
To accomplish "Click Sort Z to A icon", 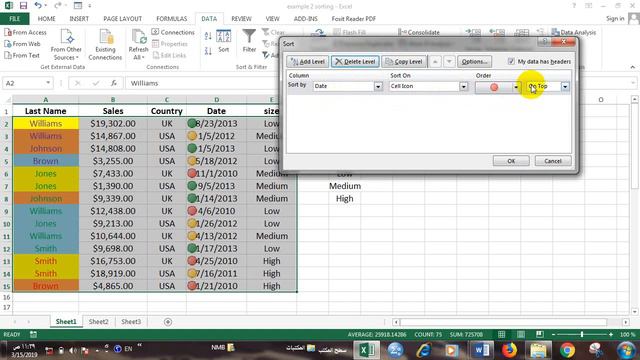I will tap(208, 51).
